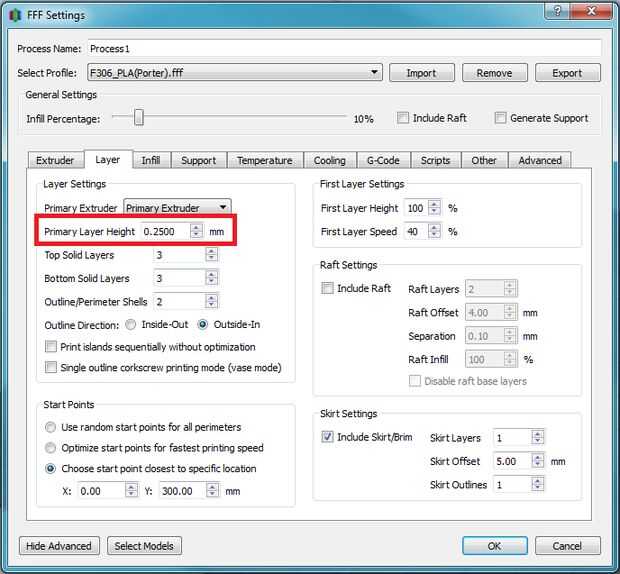Increase Outline/Perimeter Shells count
This screenshot has height=574, width=620.
click(212, 298)
